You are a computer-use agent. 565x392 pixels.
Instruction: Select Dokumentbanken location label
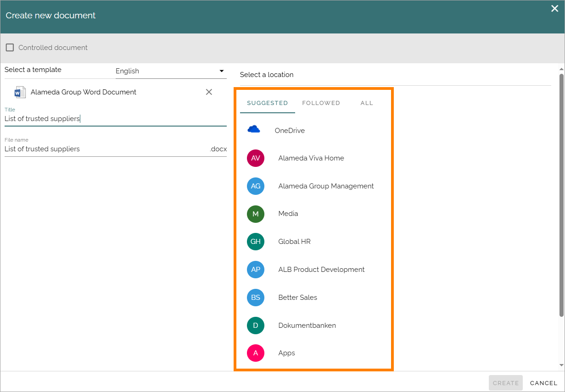tap(307, 326)
